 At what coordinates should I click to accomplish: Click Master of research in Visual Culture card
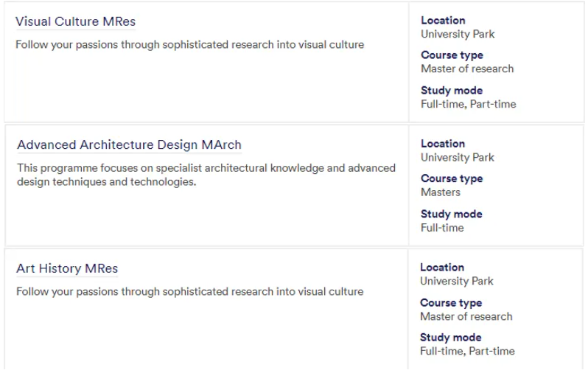coord(467,69)
